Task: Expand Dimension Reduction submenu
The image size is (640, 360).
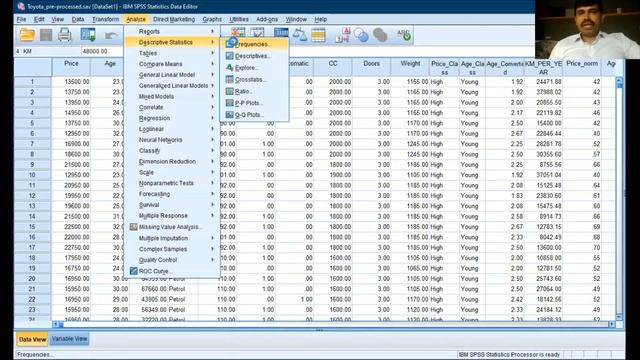Action: 172,162
